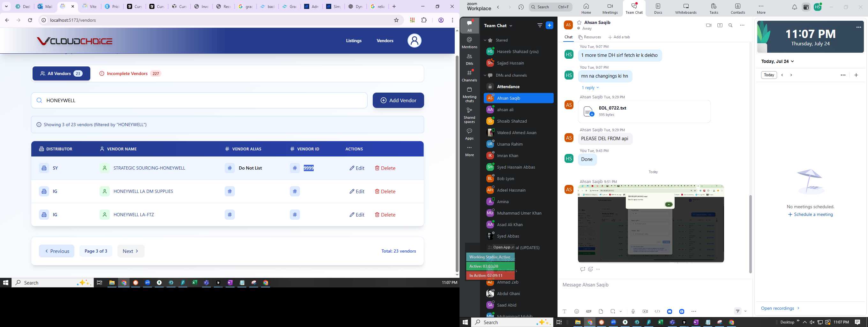
Task: Open Mentions in Zoom sidebar
Action: click(x=469, y=43)
